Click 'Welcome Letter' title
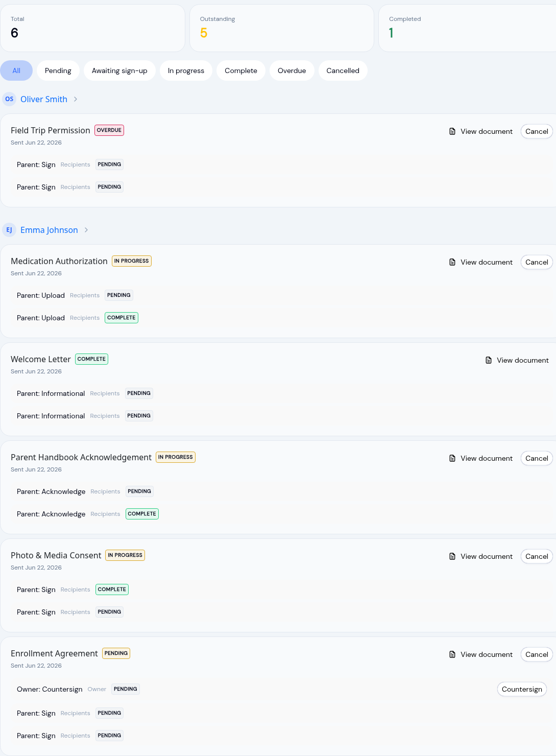The image size is (556, 756). pyautogui.click(x=41, y=359)
